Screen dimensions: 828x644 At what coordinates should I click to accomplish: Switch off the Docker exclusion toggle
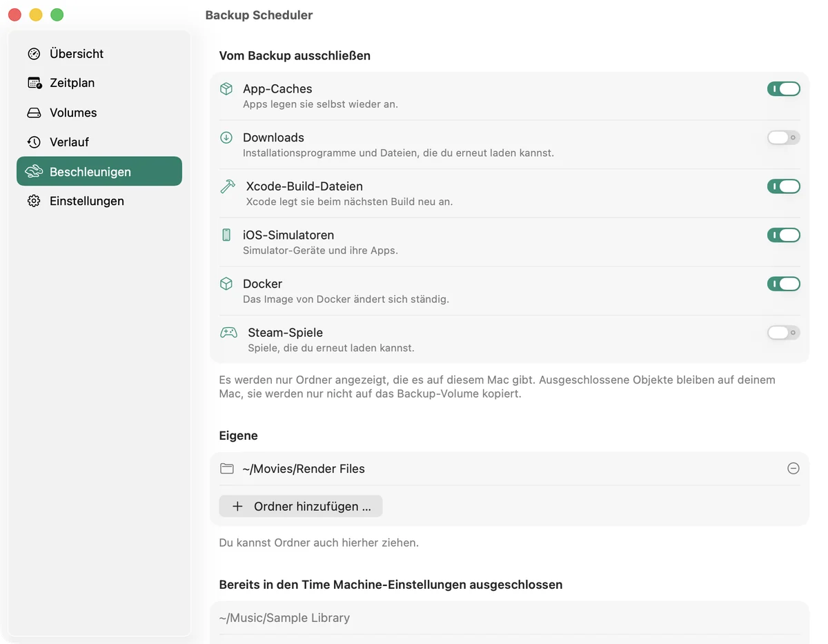(784, 284)
